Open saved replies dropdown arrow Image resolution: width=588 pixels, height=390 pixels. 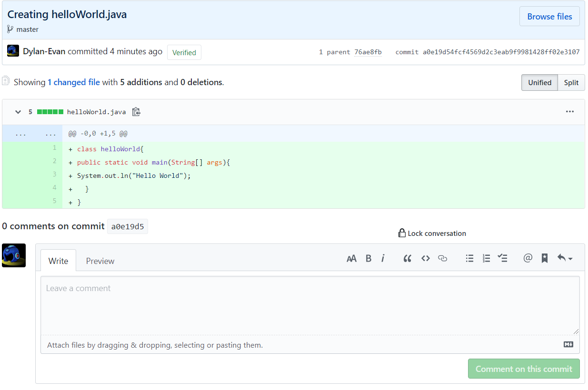click(565, 258)
